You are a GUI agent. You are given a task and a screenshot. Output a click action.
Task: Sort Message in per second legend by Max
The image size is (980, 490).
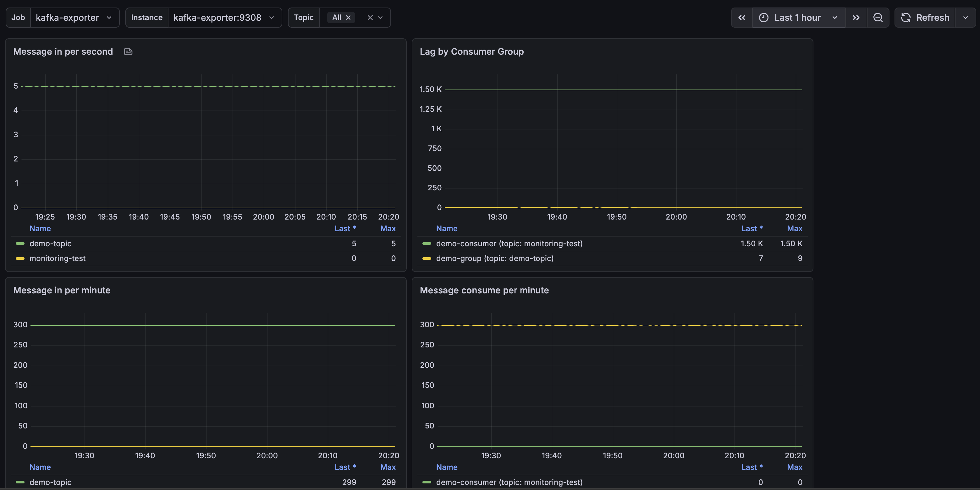tap(388, 228)
